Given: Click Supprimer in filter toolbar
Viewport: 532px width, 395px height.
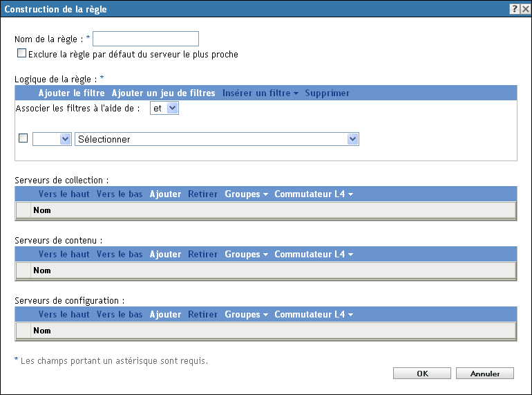Looking at the screenshot, I should pyautogui.click(x=327, y=93).
